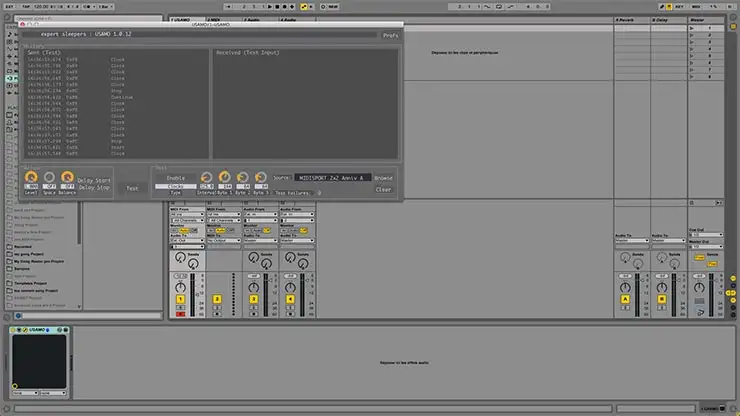Disarm the red record arm on track 1

pos(180,314)
